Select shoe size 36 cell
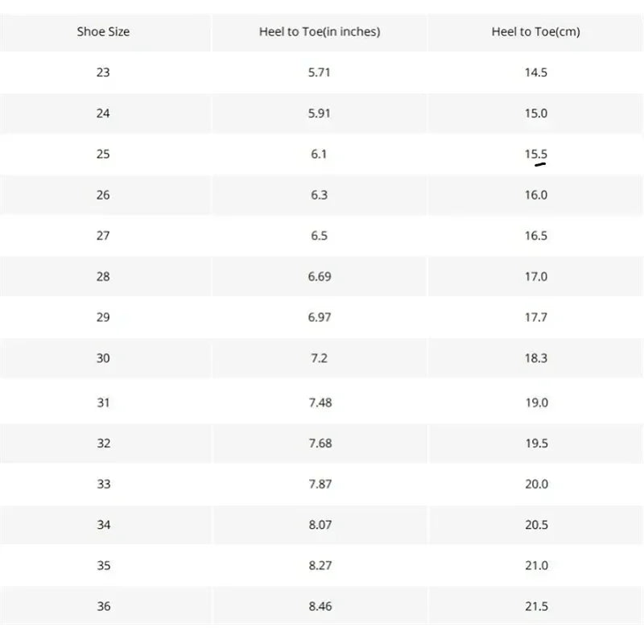 pos(103,606)
